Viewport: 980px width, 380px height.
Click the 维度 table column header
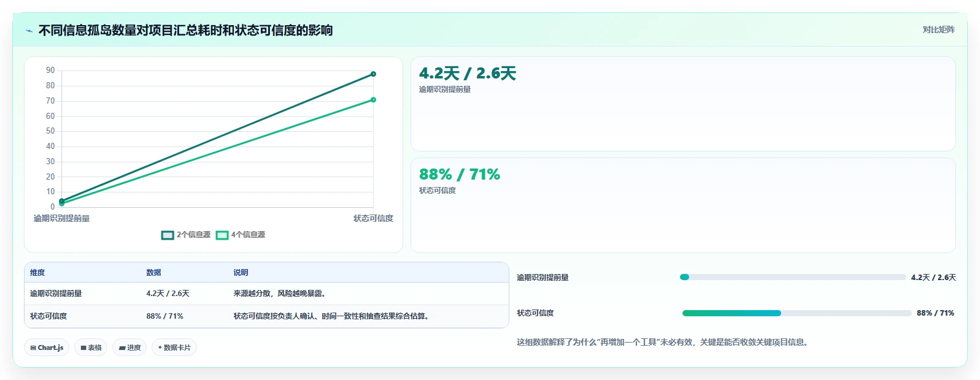click(37, 273)
